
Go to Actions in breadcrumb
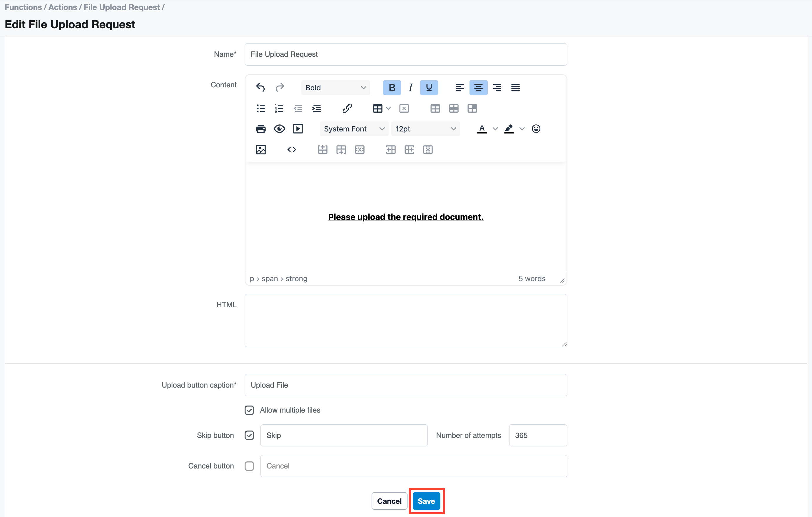pyautogui.click(x=62, y=7)
